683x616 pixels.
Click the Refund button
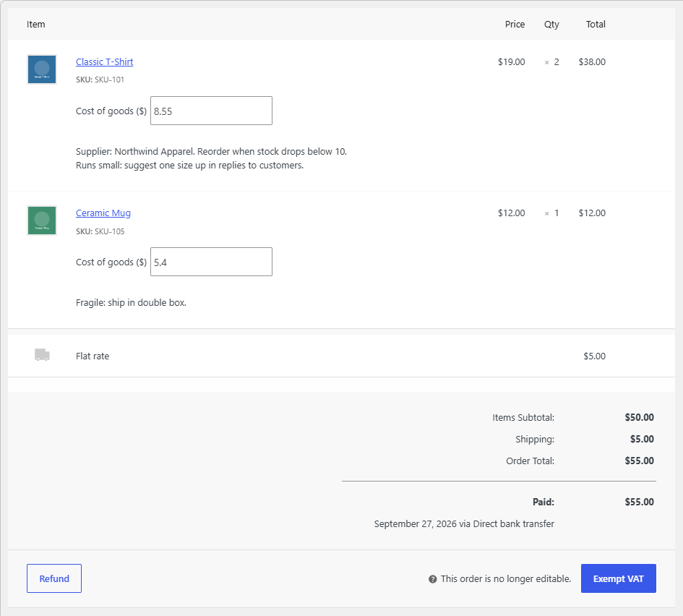(54, 578)
